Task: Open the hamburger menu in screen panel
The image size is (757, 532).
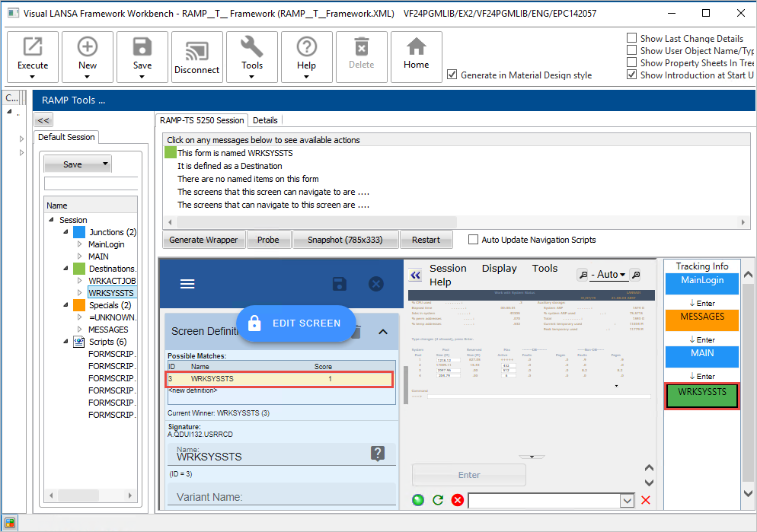Action: 187,284
